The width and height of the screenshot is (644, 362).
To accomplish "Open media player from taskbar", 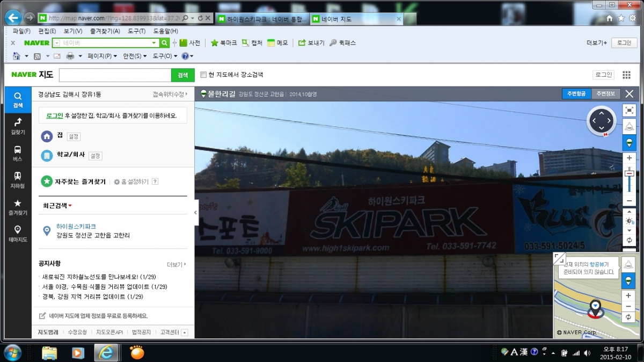I will coord(78,353).
